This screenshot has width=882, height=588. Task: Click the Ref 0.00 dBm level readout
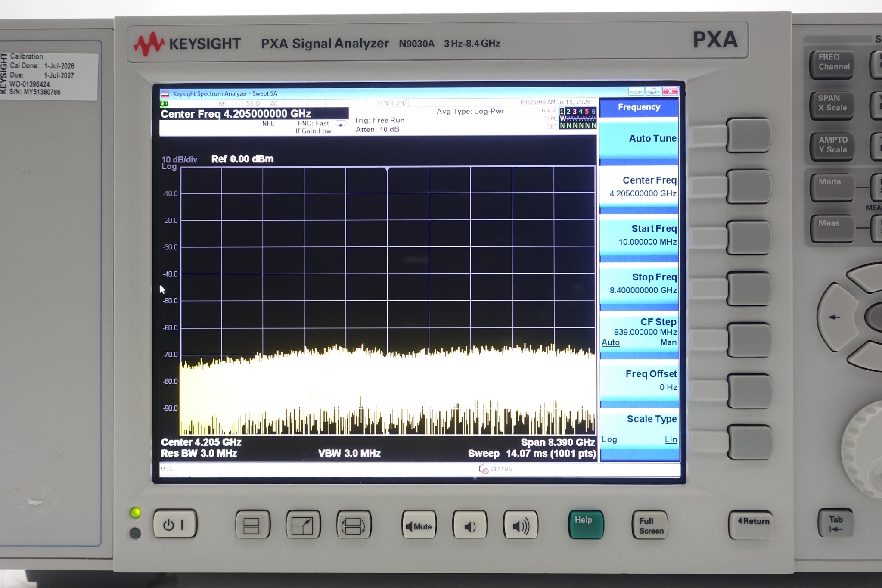coord(242,159)
